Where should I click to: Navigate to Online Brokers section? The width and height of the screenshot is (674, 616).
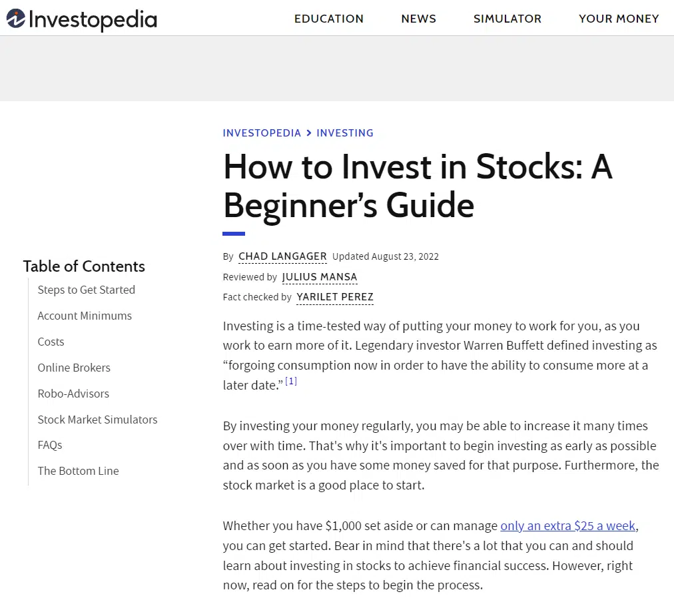[x=74, y=368]
